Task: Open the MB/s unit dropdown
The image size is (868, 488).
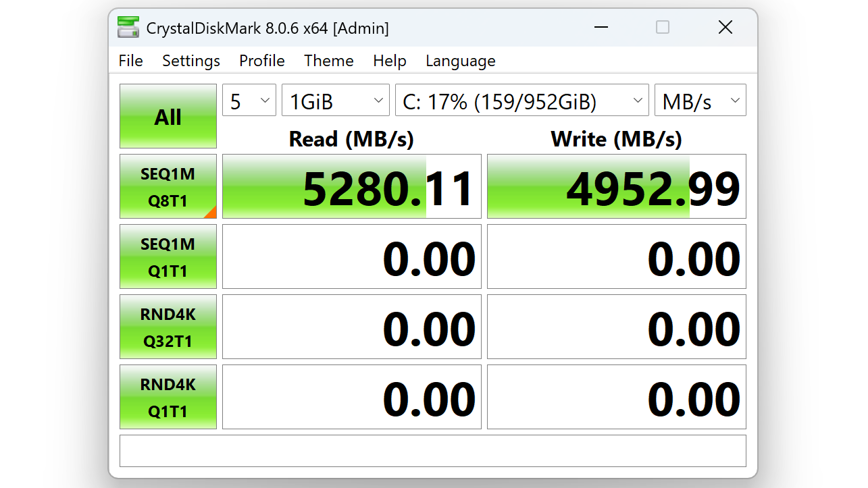Action: click(700, 101)
